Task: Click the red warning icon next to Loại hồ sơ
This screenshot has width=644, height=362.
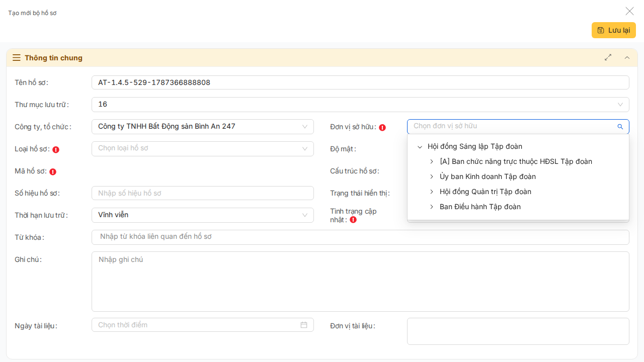Action: (x=56, y=149)
